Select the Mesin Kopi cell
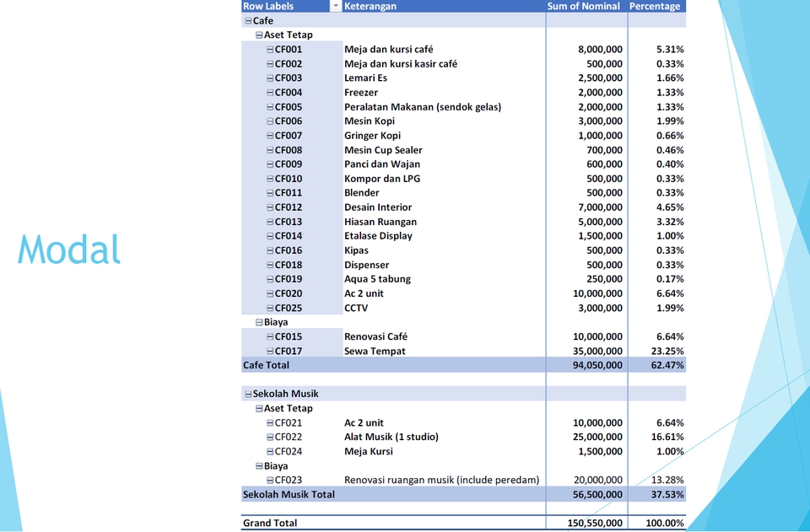The width and height of the screenshot is (810, 532). [x=370, y=121]
